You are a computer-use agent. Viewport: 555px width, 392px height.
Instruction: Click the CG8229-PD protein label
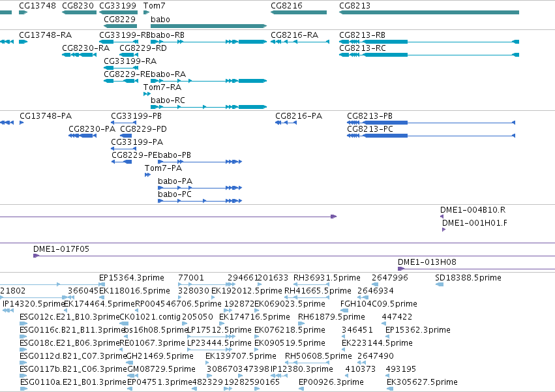[143, 129]
